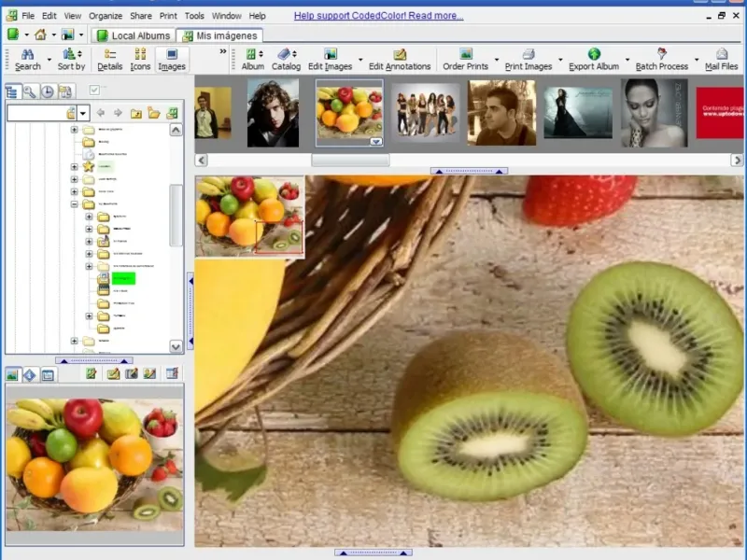Screen dimensions: 747x560
Task: Click the folder tree scroll down arrow
Action: (176, 346)
